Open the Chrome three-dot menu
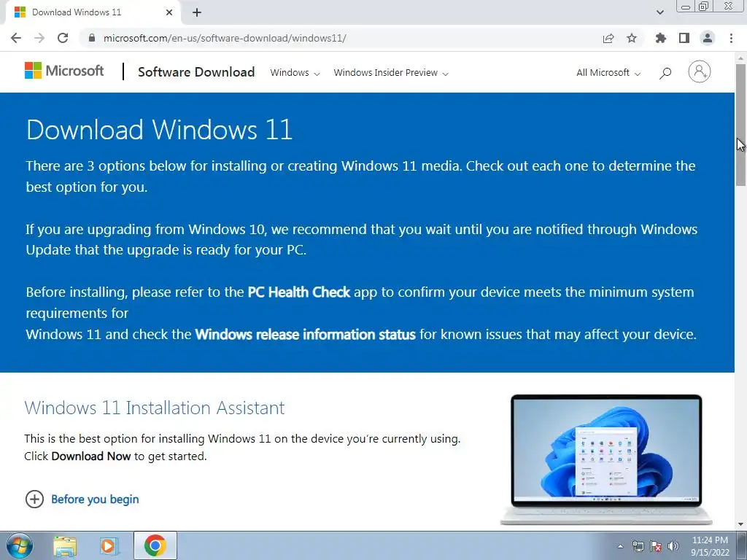 731,38
